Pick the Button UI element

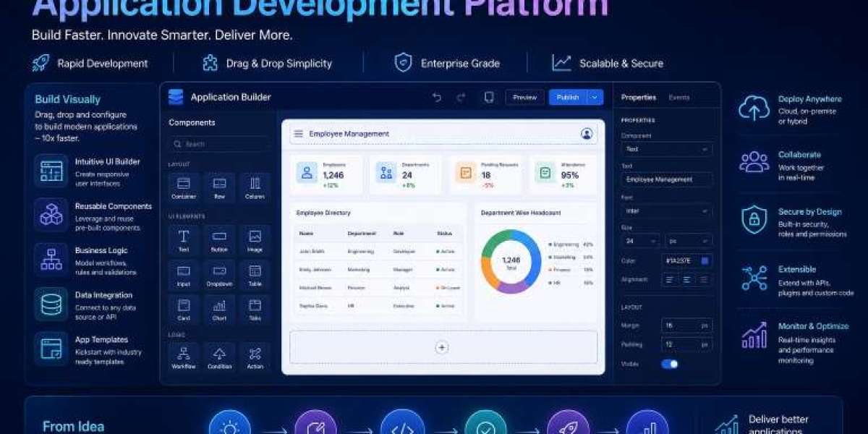(219, 240)
